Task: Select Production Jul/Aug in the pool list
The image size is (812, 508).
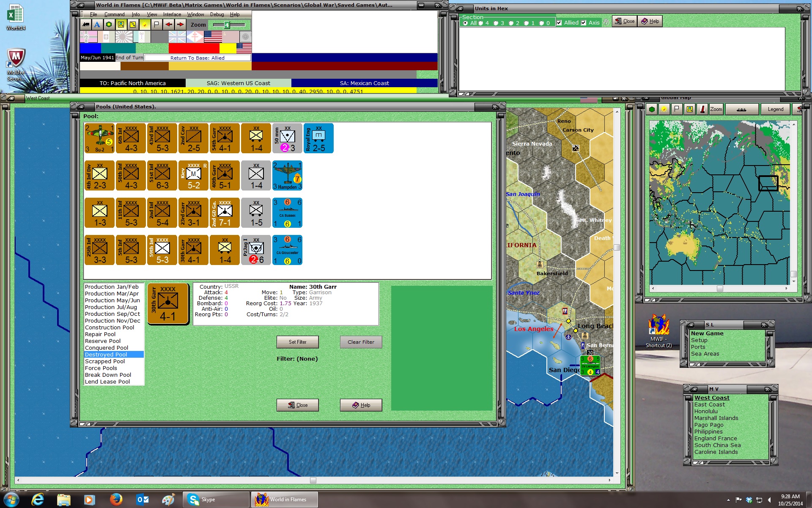Action: pos(111,307)
